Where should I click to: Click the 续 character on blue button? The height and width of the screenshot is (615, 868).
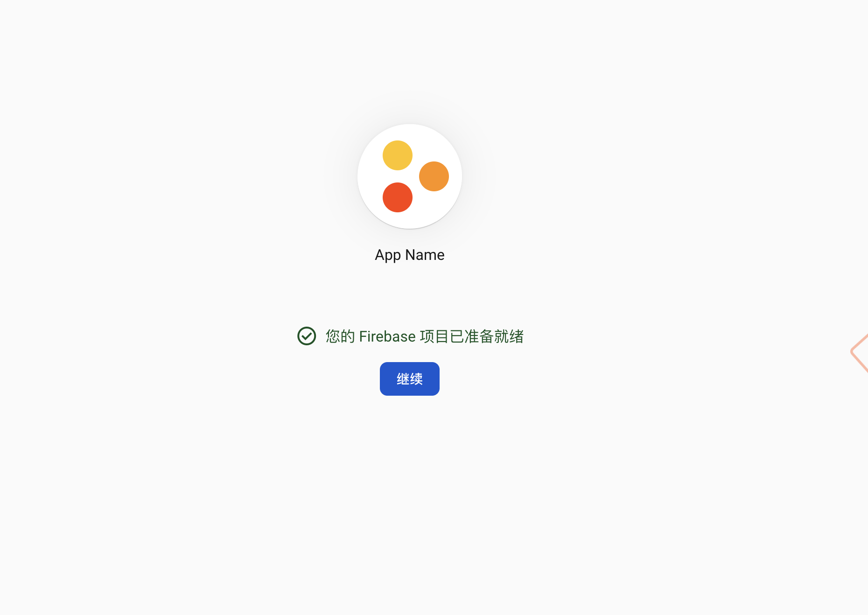pyautogui.click(x=416, y=379)
